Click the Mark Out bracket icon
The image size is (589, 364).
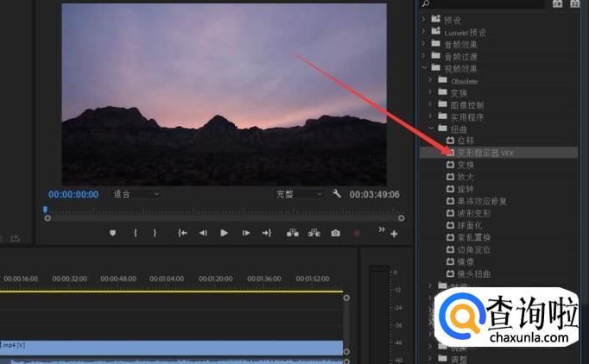[155, 233]
